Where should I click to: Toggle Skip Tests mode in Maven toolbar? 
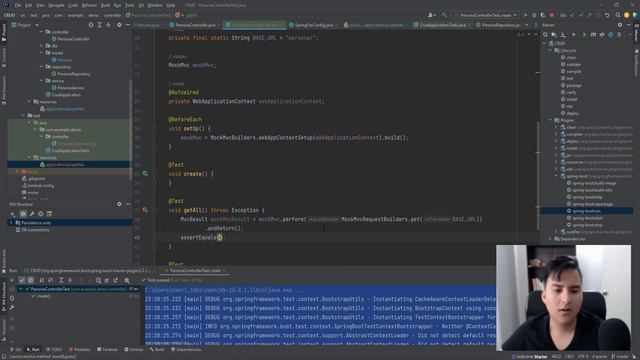pyautogui.click(x=611, y=35)
